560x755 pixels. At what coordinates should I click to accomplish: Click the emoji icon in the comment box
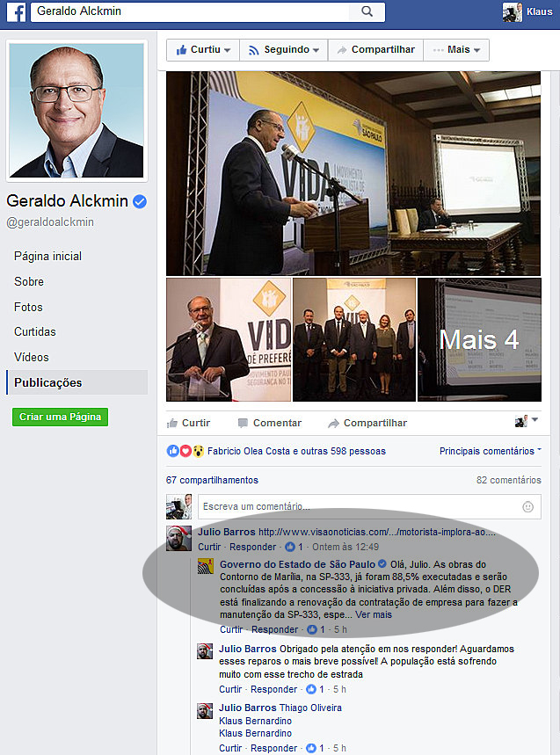tap(527, 506)
